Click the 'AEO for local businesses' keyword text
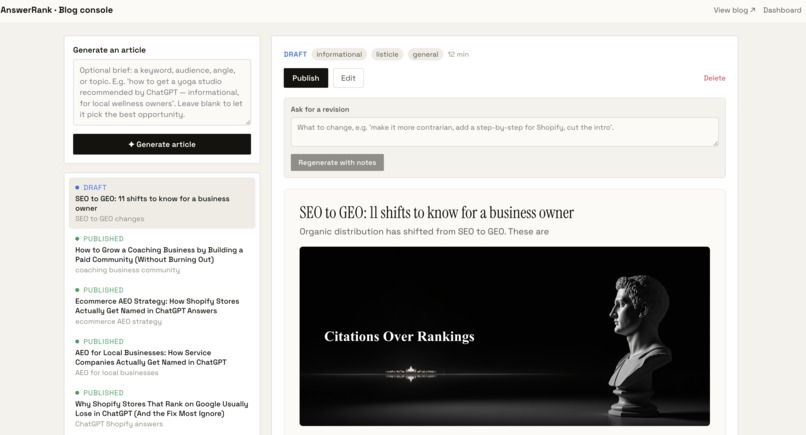The height and width of the screenshot is (435, 806). (117, 373)
